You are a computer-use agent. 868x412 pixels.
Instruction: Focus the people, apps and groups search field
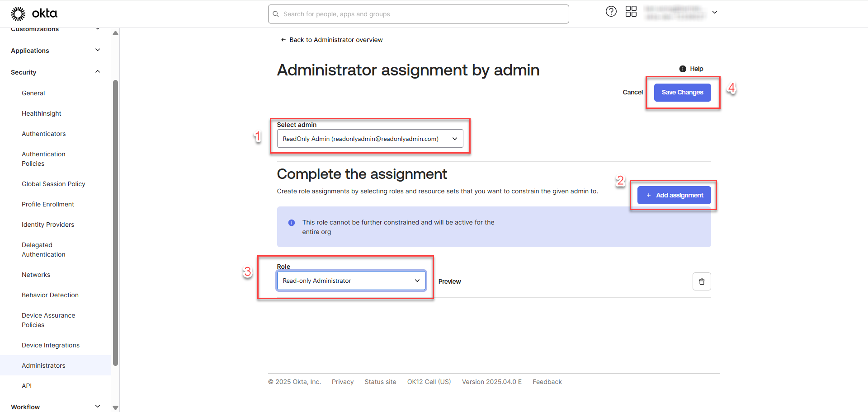420,14
